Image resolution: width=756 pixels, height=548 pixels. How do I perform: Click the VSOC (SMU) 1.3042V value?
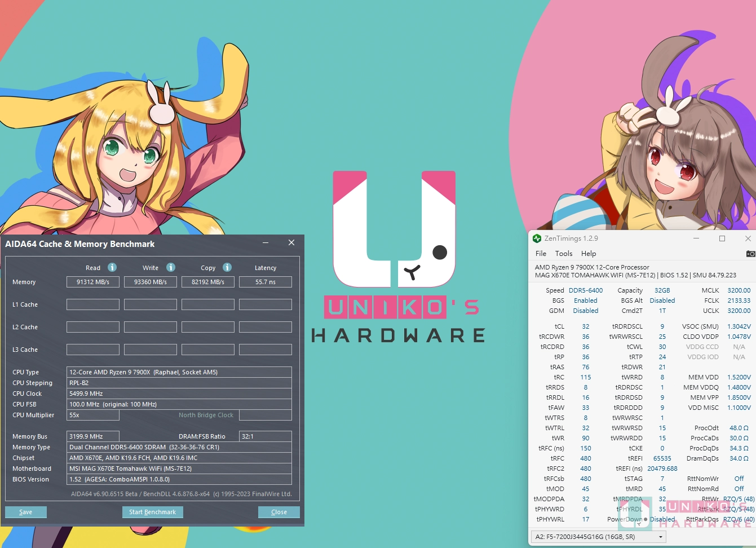click(x=739, y=326)
